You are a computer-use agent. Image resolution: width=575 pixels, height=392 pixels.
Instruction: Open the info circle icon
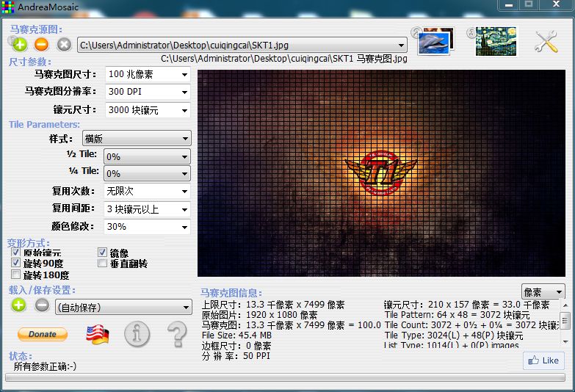137,334
